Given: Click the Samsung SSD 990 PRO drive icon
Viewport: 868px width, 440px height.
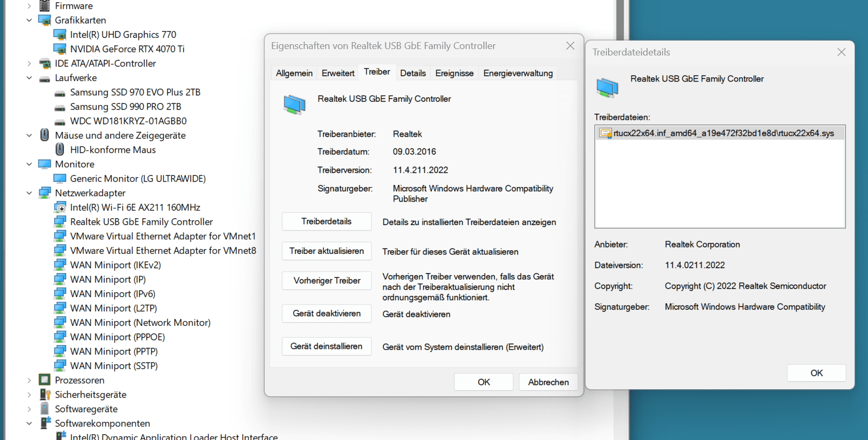Looking at the screenshot, I should tap(60, 108).
